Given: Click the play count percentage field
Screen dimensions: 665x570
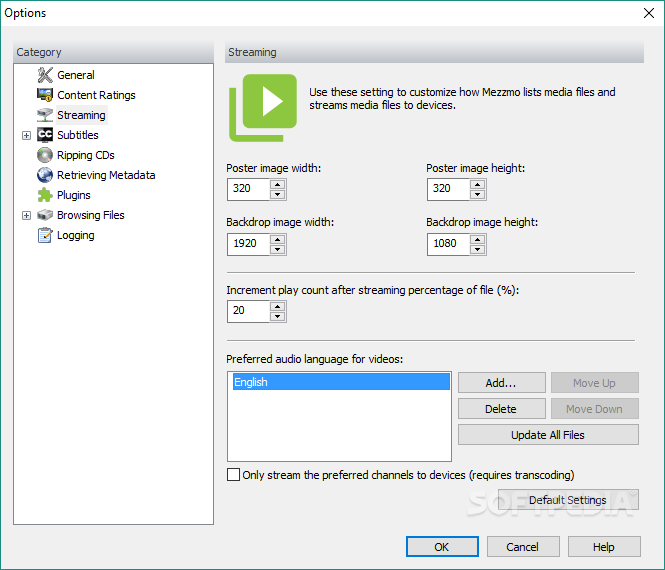Looking at the screenshot, I should point(249,311).
